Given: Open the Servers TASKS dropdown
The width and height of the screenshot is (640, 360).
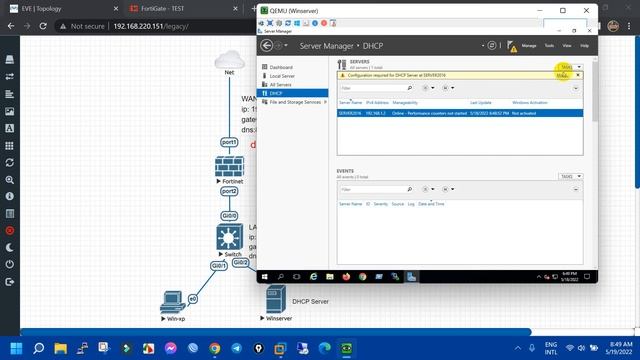Looking at the screenshot, I should coord(570,67).
